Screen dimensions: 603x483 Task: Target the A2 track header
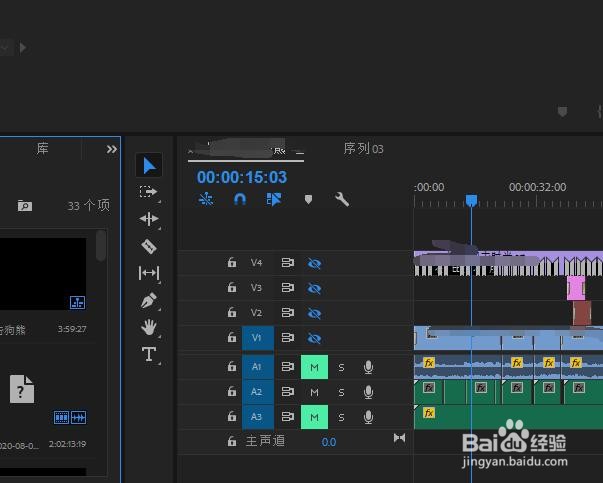[x=258, y=392]
